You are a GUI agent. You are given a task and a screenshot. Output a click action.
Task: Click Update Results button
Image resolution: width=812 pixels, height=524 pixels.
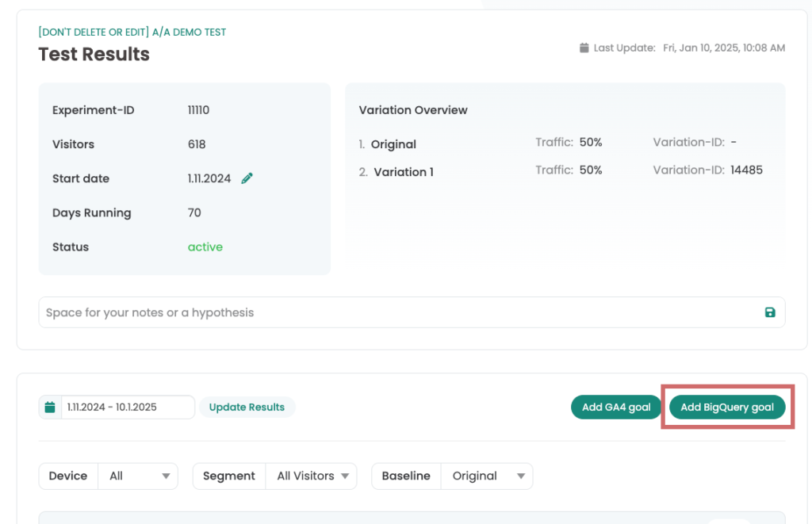pyautogui.click(x=247, y=407)
